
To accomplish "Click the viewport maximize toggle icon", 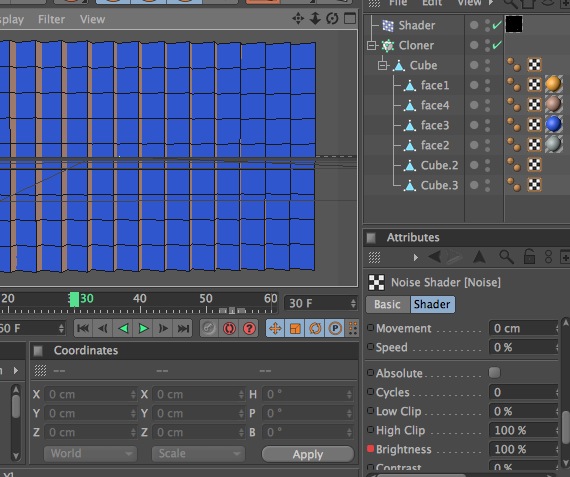I will pyautogui.click(x=350, y=18).
